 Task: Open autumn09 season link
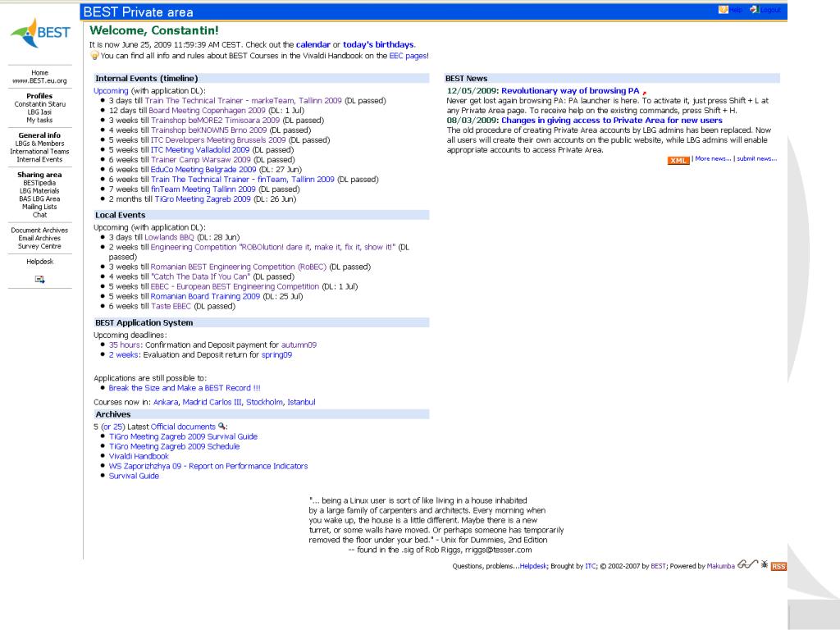click(x=299, y=345)
